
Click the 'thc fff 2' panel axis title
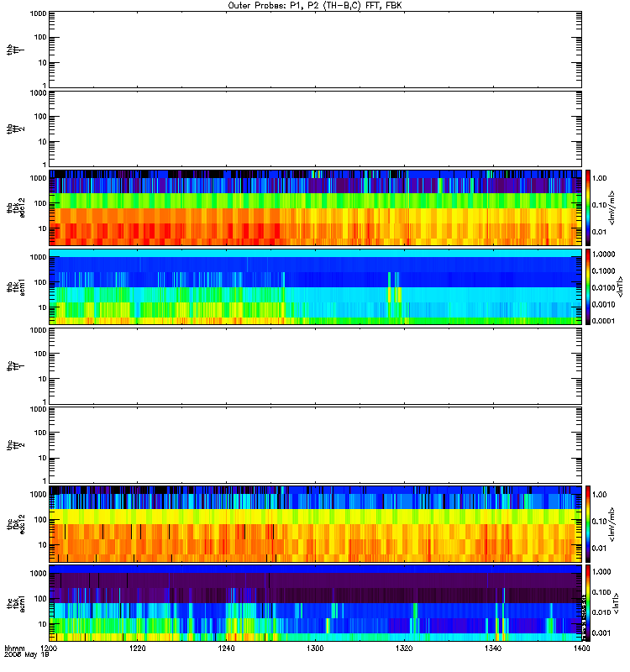[x=15, y=445]
